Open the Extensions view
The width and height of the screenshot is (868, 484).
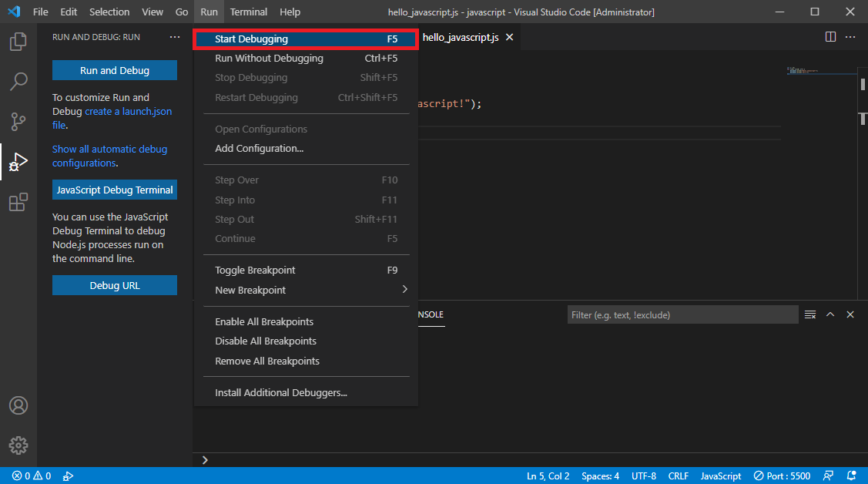18,202
